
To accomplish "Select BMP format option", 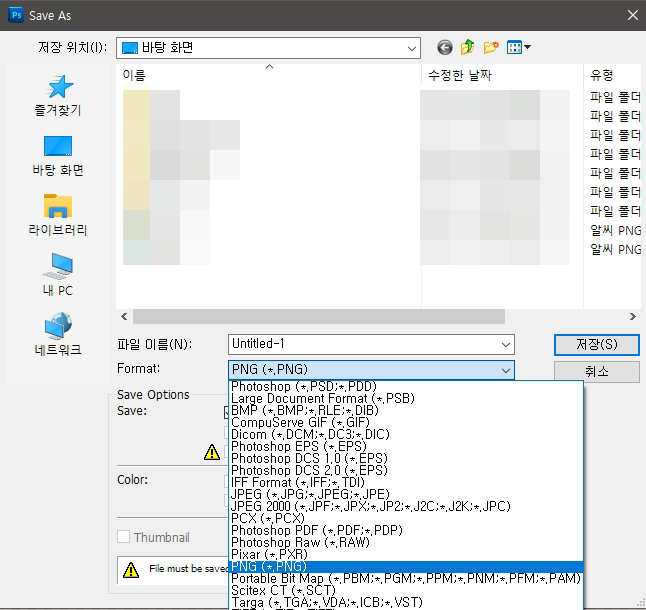I will pos(406,411).
